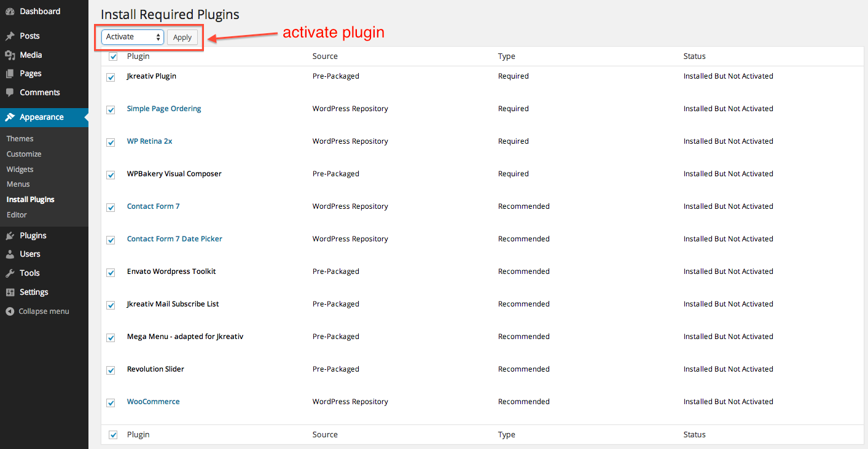The width and height of the screenshot is (868, 449).
Task: Open the Pages menu item
Action: pyautogui.click(x=31, y=73)
